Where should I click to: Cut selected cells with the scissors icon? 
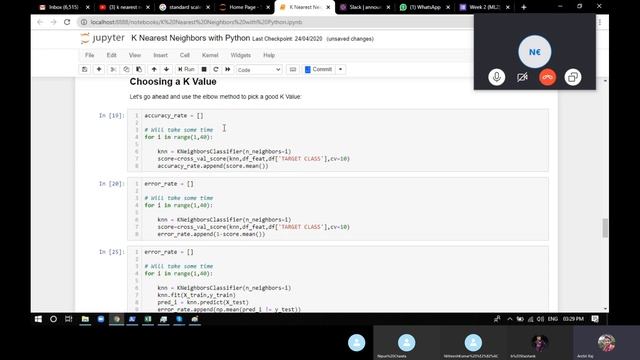click(x=113, y=69)
